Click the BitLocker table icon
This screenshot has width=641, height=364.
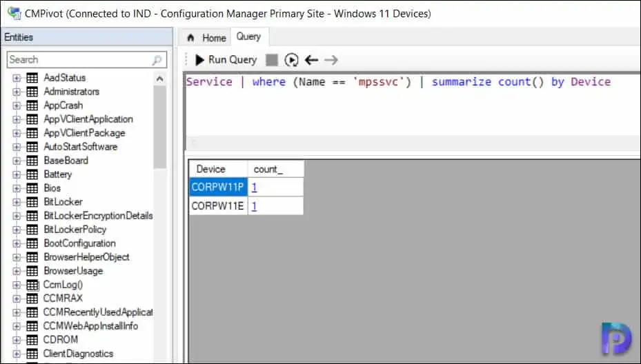(32, 202)
